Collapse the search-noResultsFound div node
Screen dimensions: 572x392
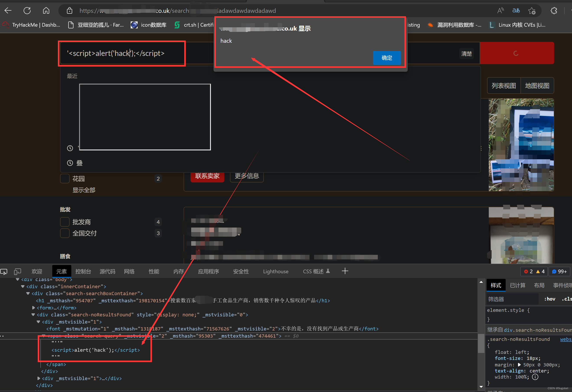tap(33, 315)
